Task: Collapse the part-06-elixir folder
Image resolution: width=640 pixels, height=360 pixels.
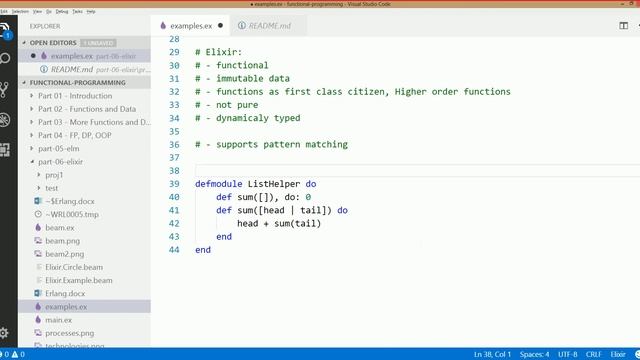Action: click(32, 162)
